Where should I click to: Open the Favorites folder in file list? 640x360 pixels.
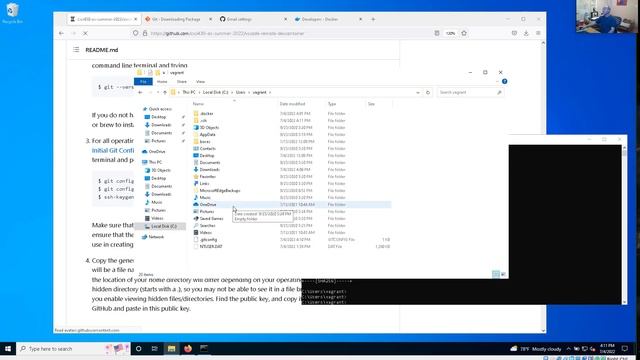pyautogui.click(x=207, y=176)
